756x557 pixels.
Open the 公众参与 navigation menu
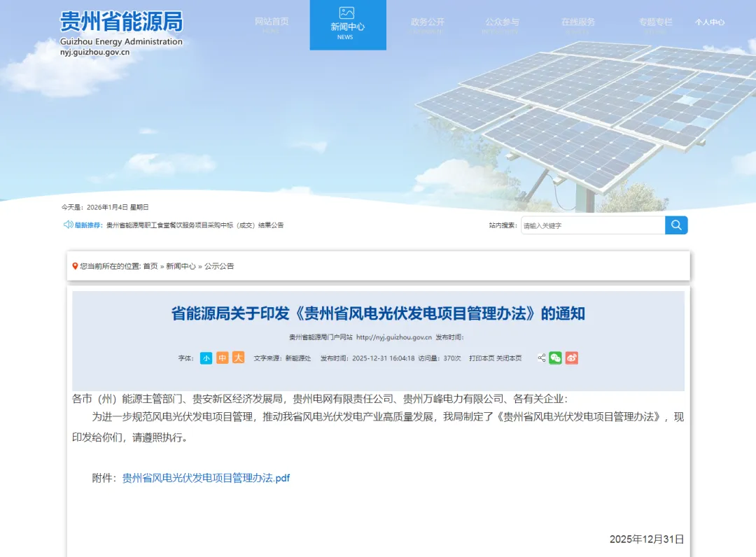pos(502,22)
